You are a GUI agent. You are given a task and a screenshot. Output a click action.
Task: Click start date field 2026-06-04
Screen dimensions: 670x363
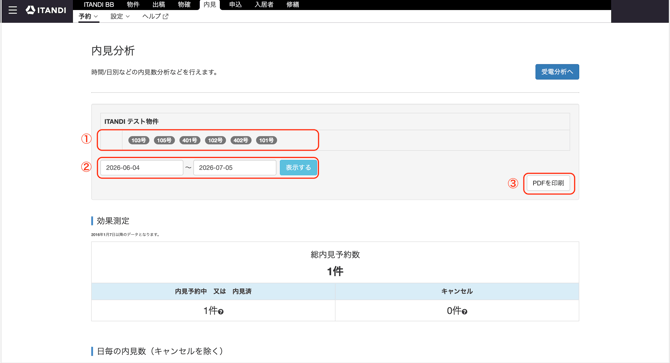pyautogui.click(x=141, y=167)
